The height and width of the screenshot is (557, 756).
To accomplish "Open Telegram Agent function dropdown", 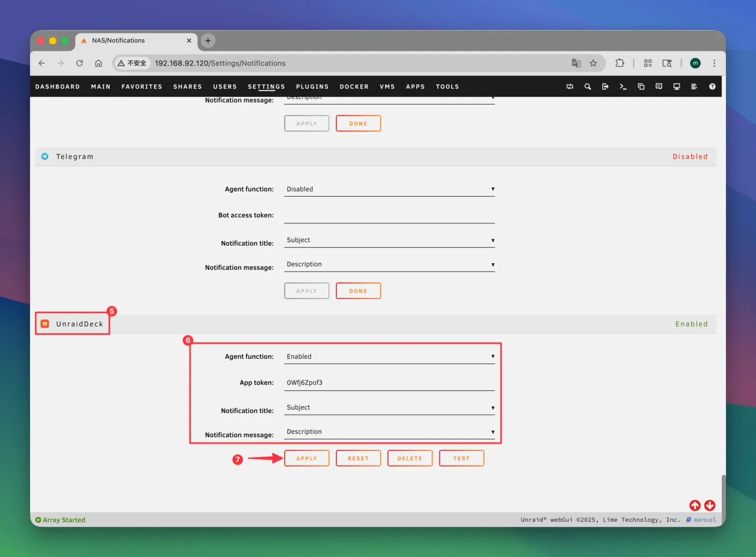I will (x=389, y=189).
